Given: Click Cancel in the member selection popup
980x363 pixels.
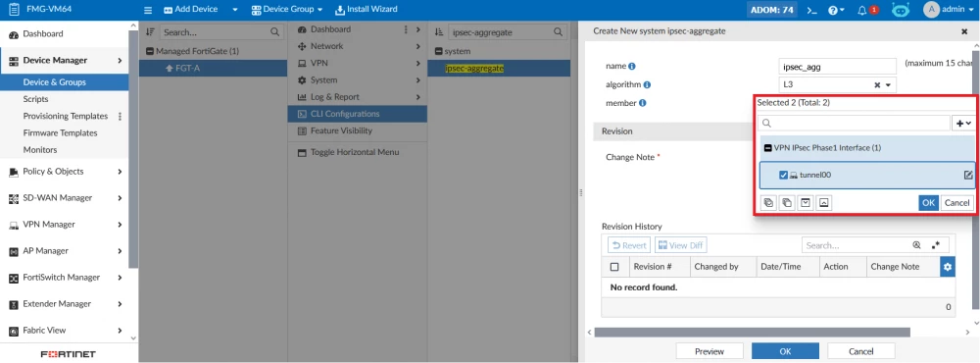Looking at the screenshot, I should coord(956,202).
